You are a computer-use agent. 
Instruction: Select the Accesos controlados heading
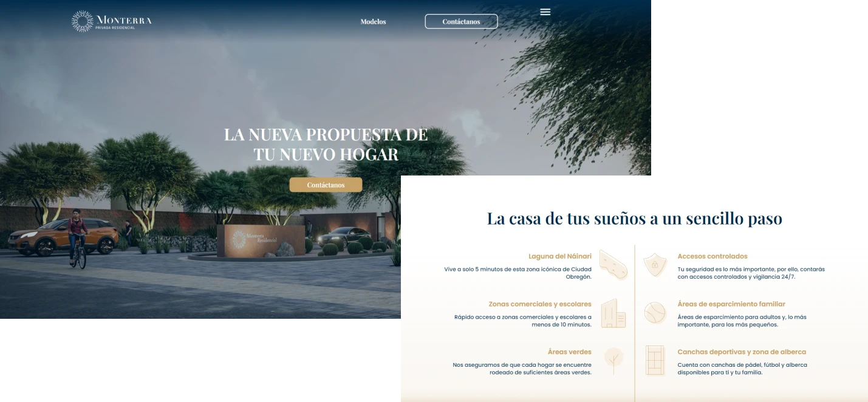coord(712,256)
